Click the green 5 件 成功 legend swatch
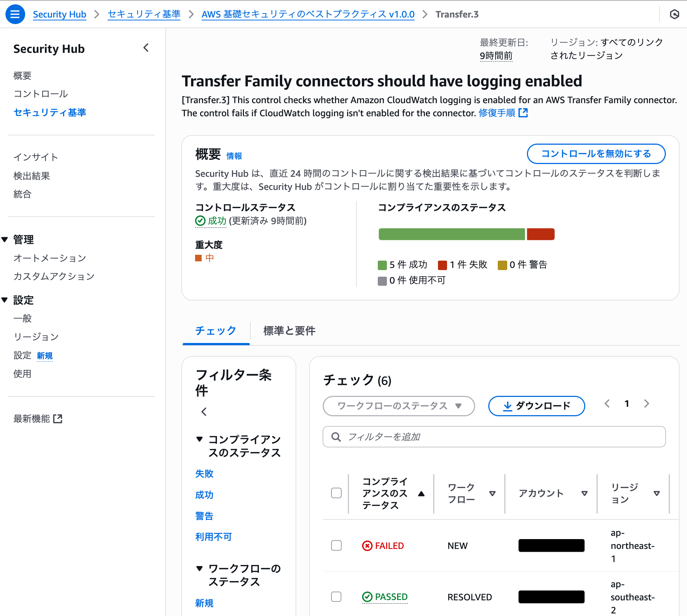Screen dimensions: 687x616 pyautogui.click(x=382, y=265)
